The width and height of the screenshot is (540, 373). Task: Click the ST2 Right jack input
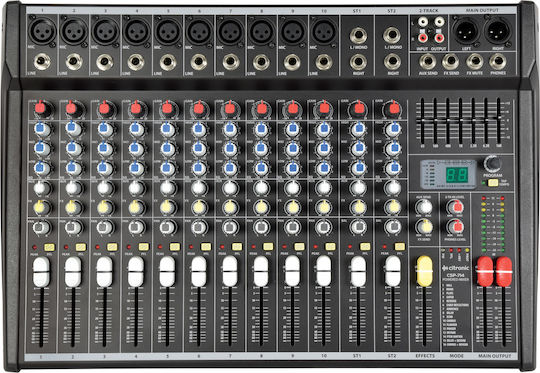[392, 62]
